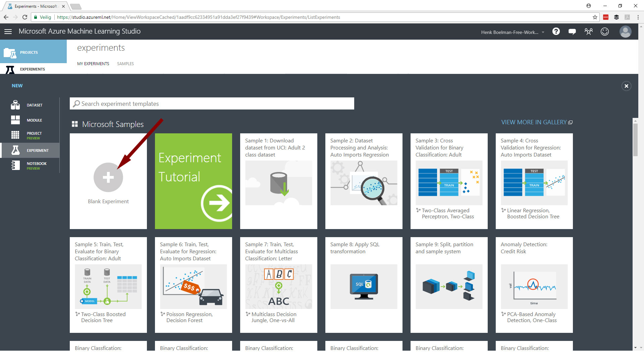Image resolution: width=644 pixels, height=352 pixels.
Task: Expand the Henk Boelman workspace dropdown
Action: [513, 32]
